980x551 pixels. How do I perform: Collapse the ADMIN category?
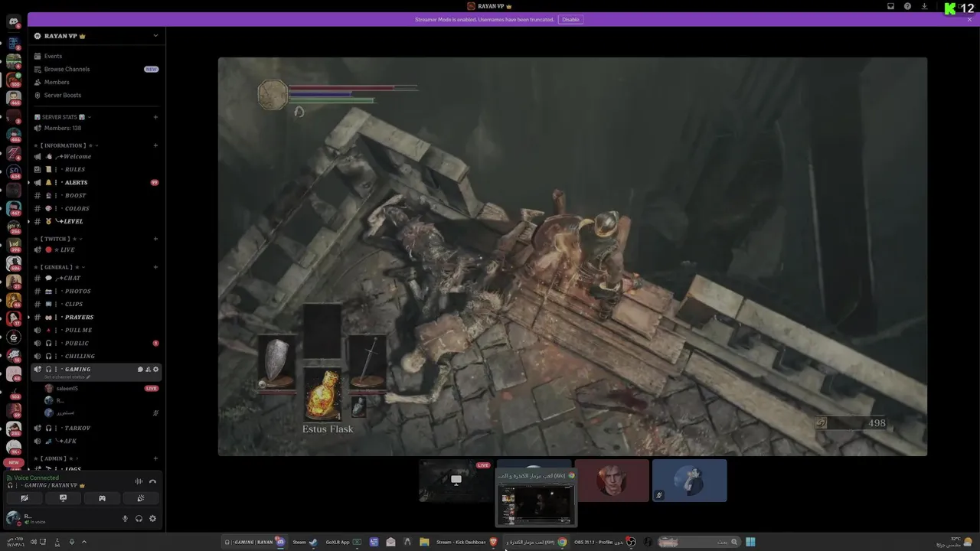(x=55, y=458)
